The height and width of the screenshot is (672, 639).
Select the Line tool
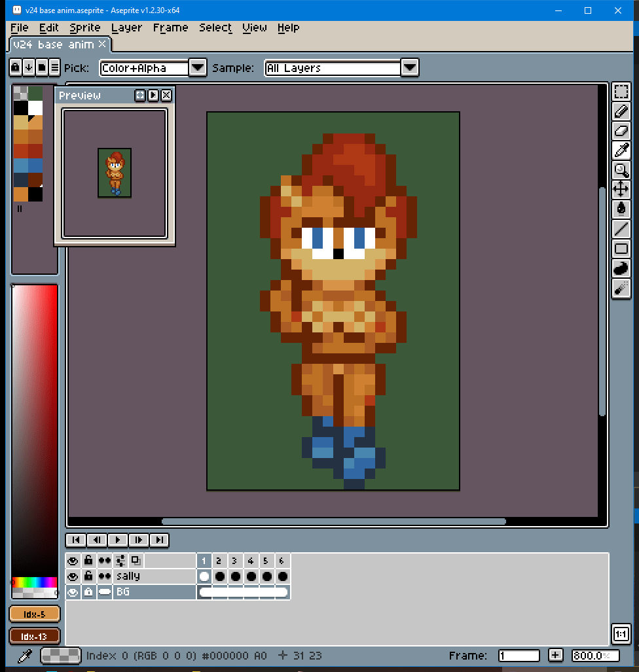click(x=621, y=229)
